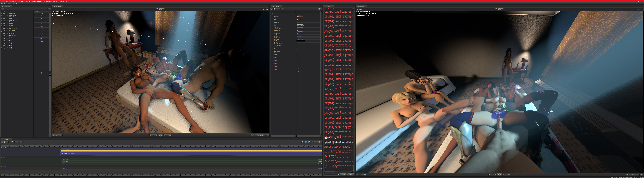Click the Smooth preset
This screenshot has width=644, height=178.
pos(42,30)
